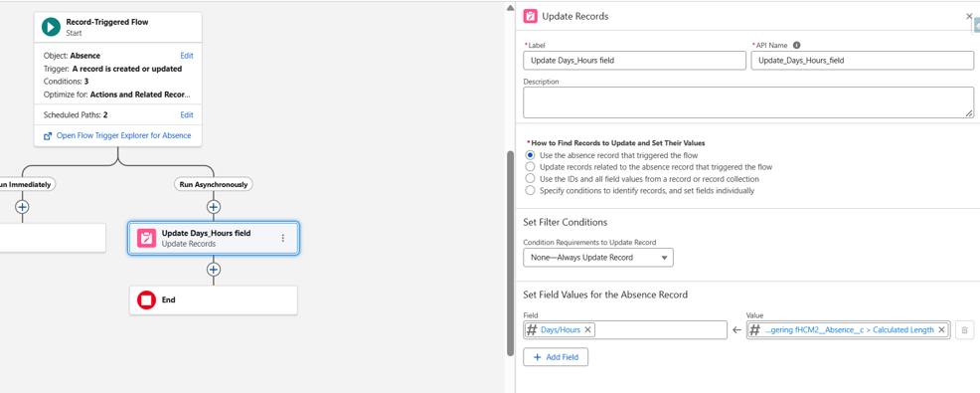Add element below Update Days_Hours field
The height and width of the screenshot is (393, 980).
214,269
